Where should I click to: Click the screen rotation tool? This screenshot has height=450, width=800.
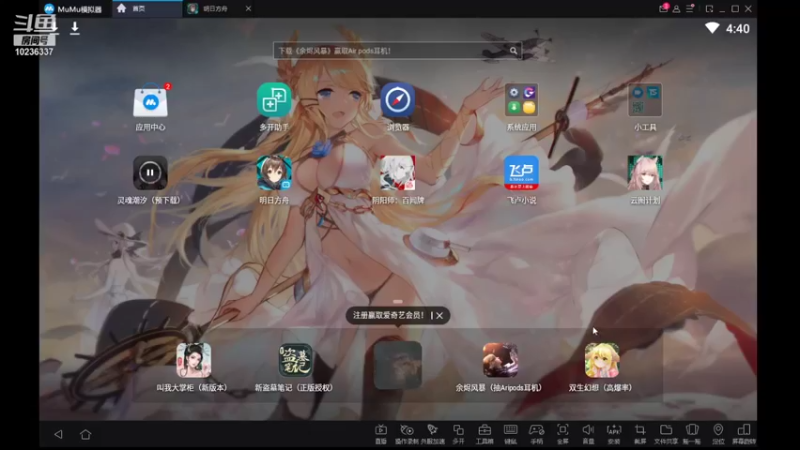[744, 434]
